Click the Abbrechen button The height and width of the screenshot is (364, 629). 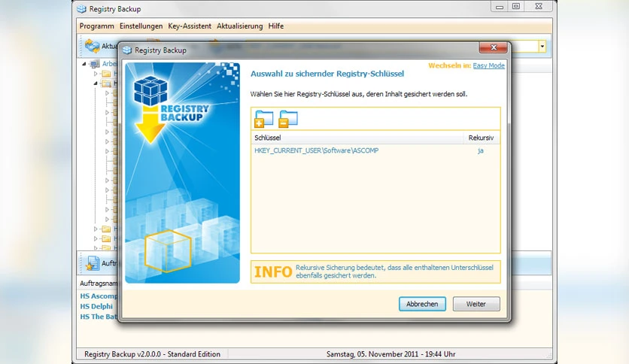coord(422,304)
